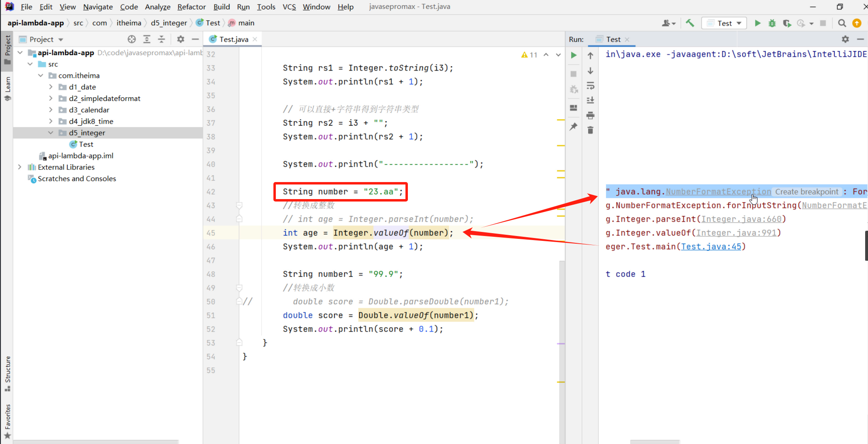Click the Test.java:45 stack trace link
868x444 pixels.
[x=711, y=247]
